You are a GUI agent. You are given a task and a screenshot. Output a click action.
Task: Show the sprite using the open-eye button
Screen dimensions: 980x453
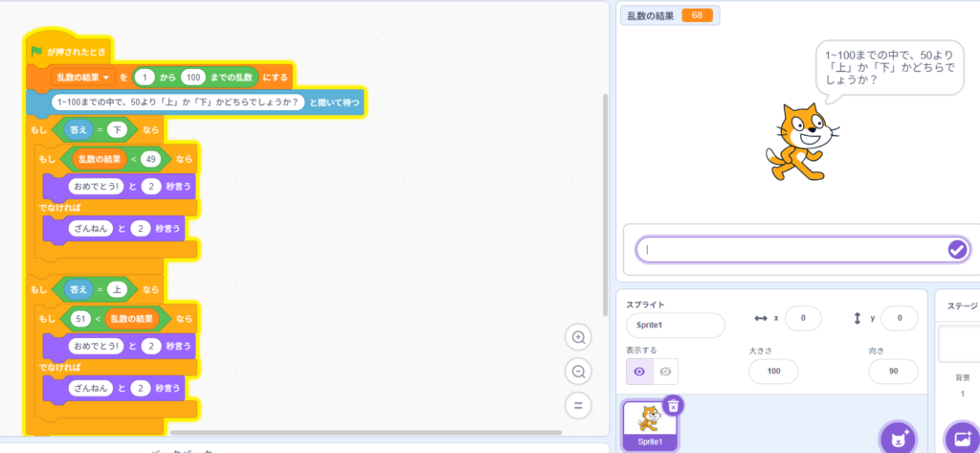(639, 372)
